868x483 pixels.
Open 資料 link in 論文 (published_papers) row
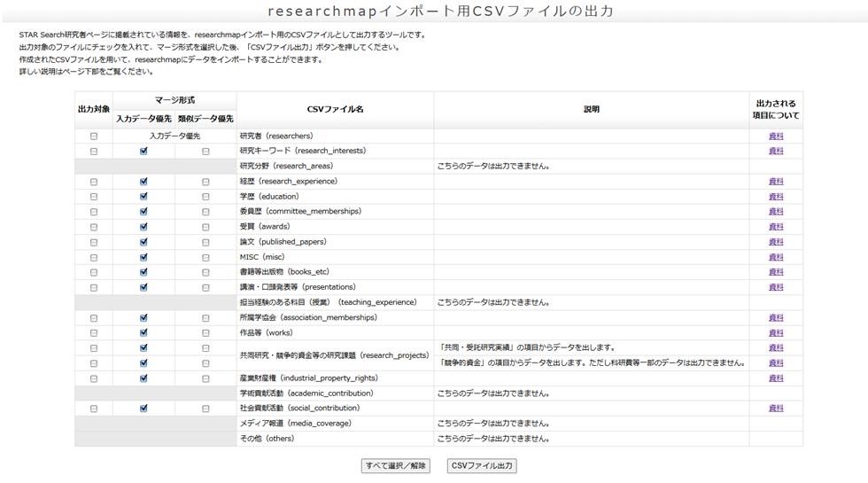pyautogui.click(x=776, y=242)
